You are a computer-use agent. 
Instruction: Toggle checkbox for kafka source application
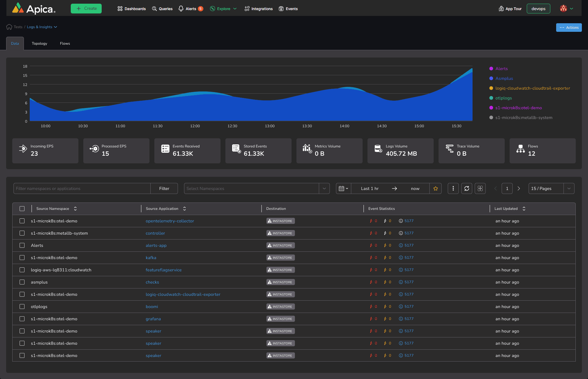pos(22,257)
